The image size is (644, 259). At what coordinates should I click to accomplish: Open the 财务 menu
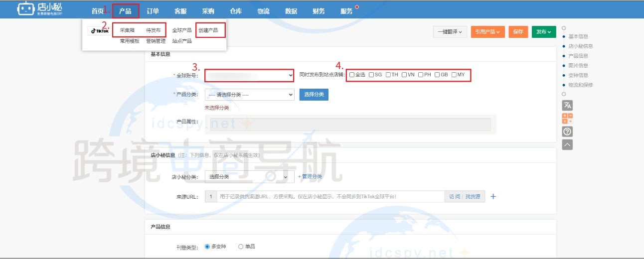click(x=319, y=11)
